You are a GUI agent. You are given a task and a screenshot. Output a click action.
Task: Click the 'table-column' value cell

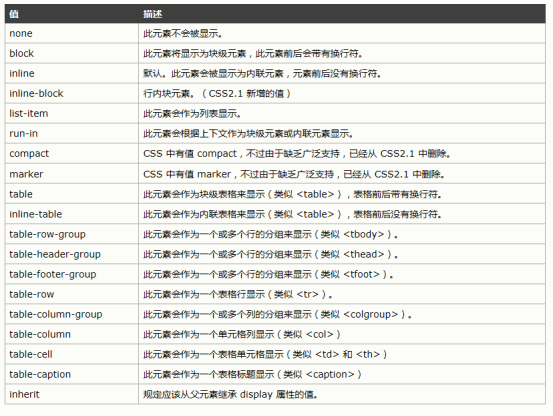click(72, 335)
